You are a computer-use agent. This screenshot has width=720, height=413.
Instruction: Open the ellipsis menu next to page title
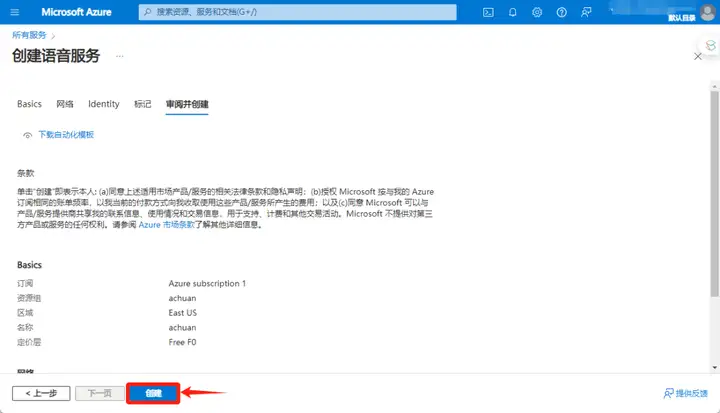click(119, 56)
